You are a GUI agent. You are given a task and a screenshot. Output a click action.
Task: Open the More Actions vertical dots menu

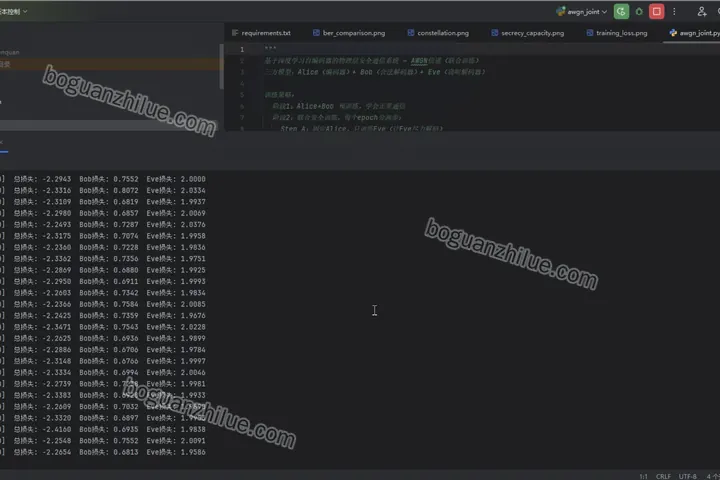674,11
